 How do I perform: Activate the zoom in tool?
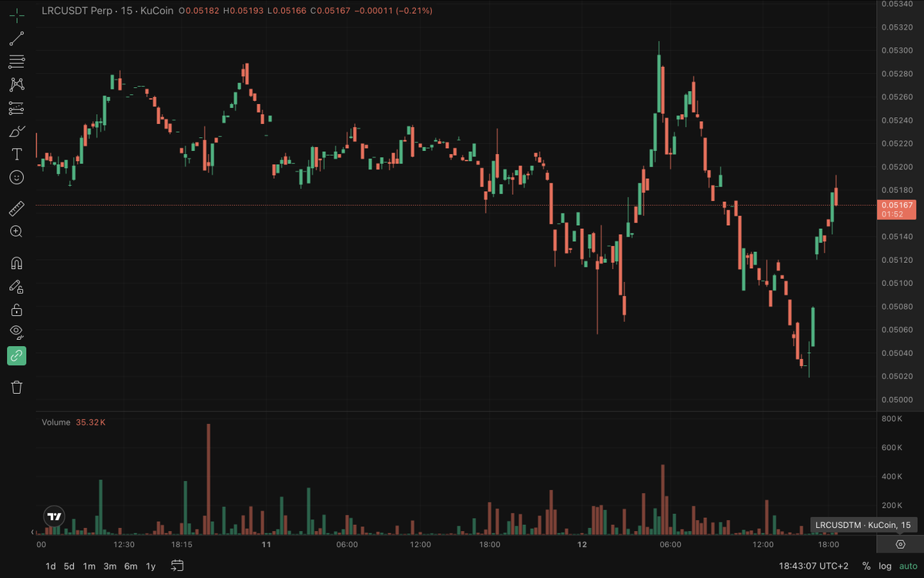(16, 231)
